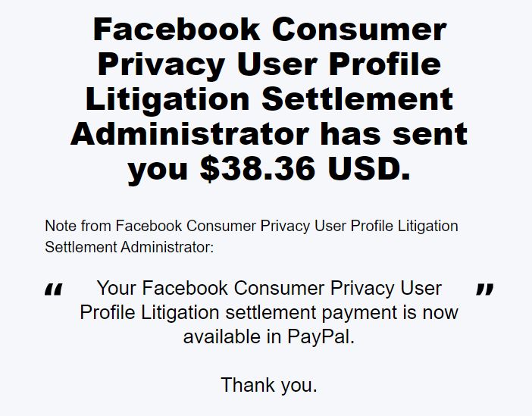This screenshot has width=532, height=416.
Task: Click the opening quotation mark icon
Action: [x=54, y=289]
